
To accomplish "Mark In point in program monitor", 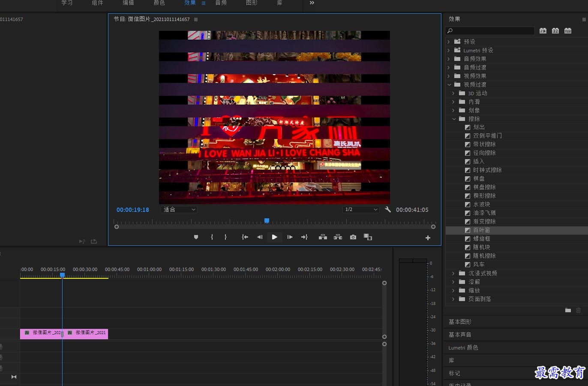I will (x=212, y=237).
